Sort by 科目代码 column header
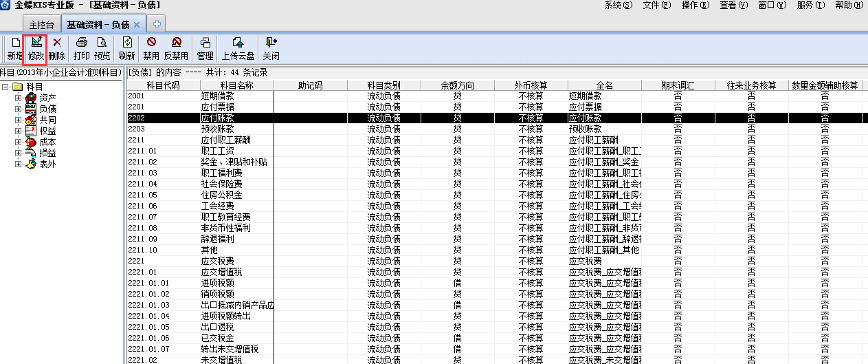 click(x=163, y=85)
